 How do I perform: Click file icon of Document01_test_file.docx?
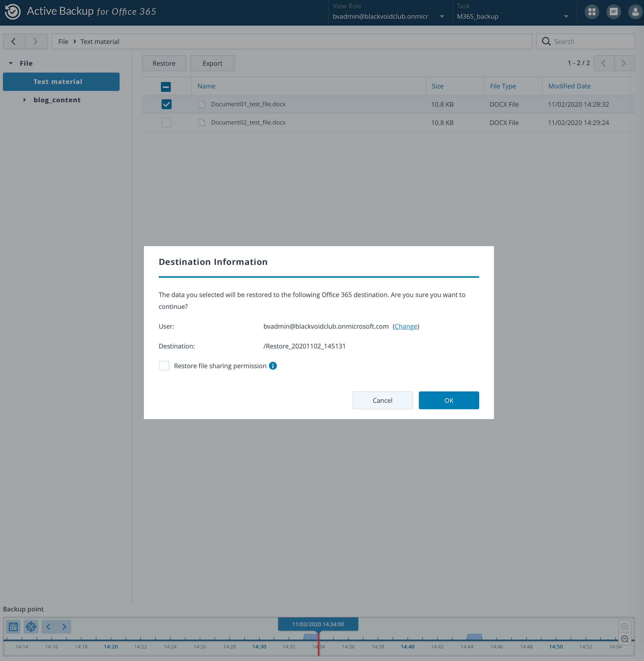[202, 104]
